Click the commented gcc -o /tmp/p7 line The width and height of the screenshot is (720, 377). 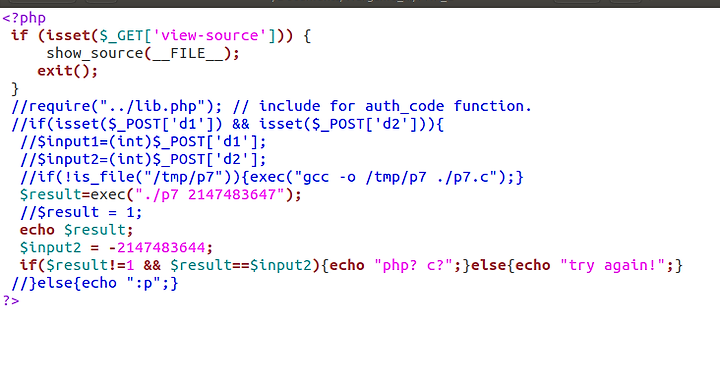coord(271,177)
